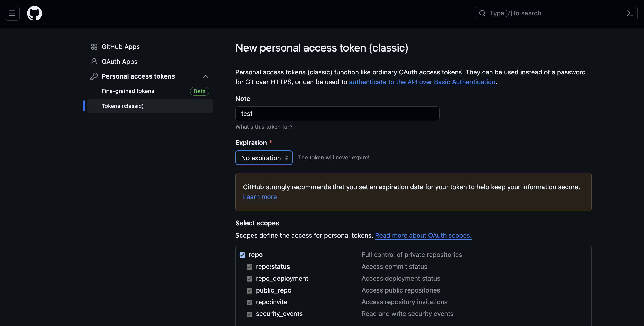Screen dimensions: 644x326
Task: Uncheck the repo scope checkbox
Action: tap(242, 255)
